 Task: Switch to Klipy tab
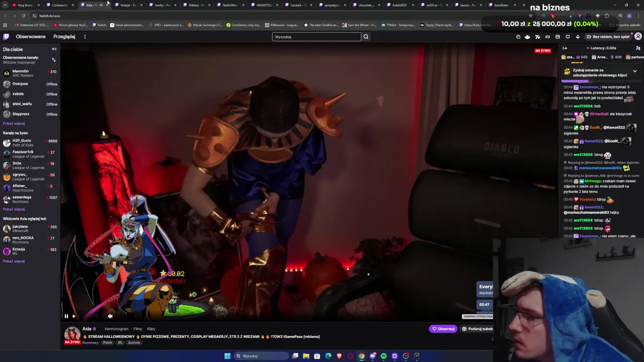[x=151, y=329]
